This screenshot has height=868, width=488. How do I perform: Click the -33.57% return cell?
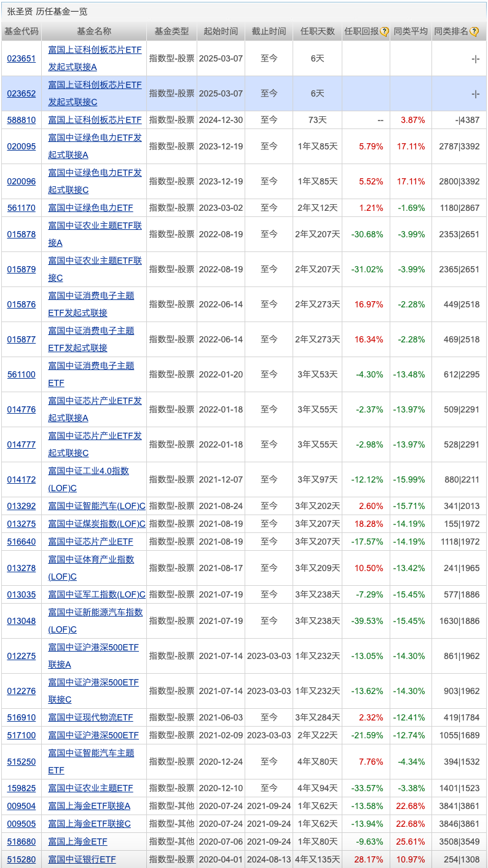coord(367,788)
